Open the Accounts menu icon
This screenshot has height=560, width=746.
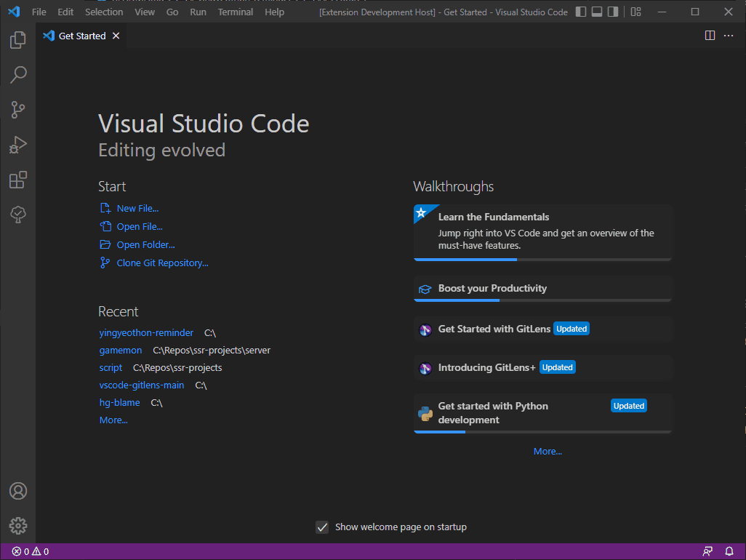click(17, 491)
